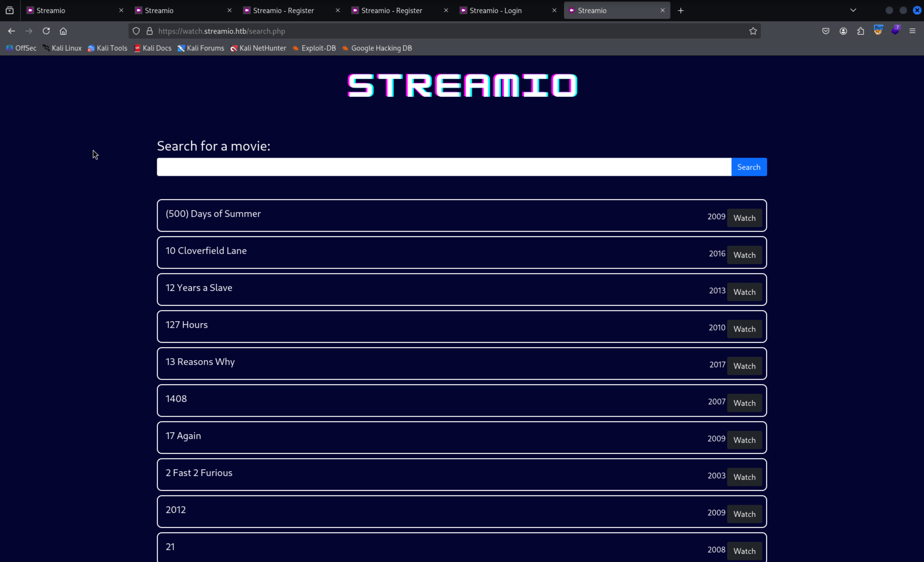This screenshot has width=924, height=562.
Task: Bookmark this page with star icon
Action: [753, 31]
